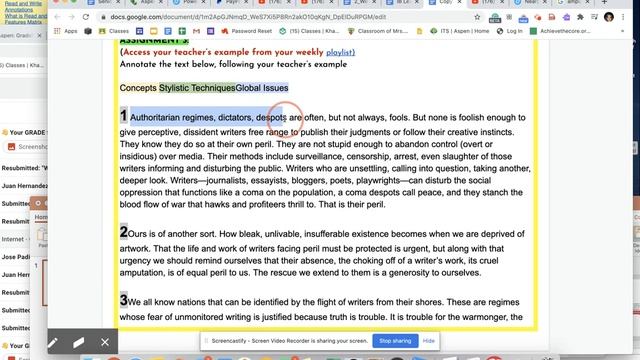Click the address bar URL
Screen dimensions: 640x360
[248, 17]
